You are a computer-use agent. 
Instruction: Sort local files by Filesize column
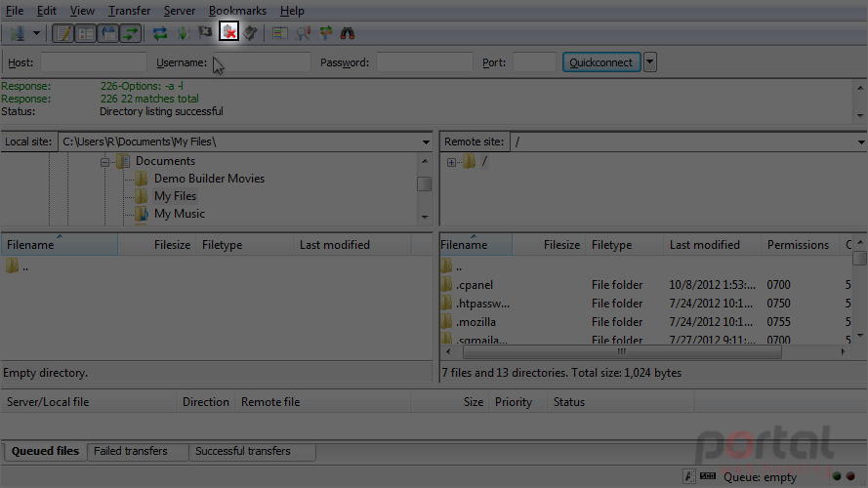[x=156, y=245]
